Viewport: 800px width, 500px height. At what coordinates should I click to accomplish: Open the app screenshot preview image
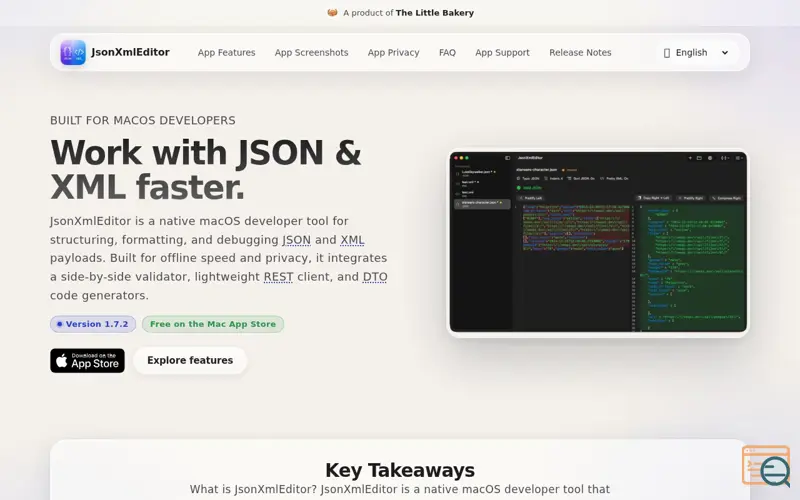598,242
